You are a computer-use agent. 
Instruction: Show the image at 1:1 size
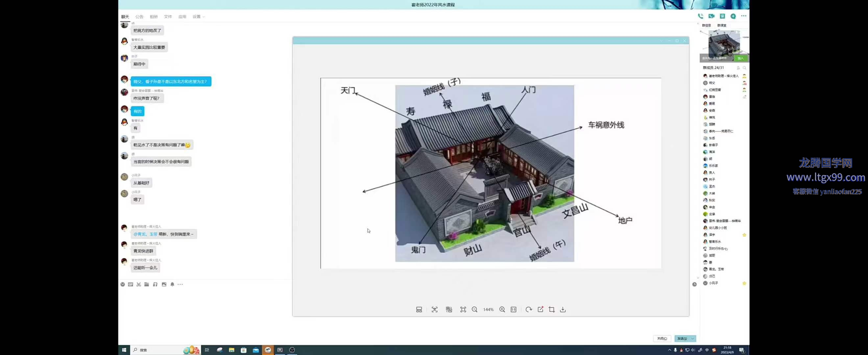pos(513,310)
